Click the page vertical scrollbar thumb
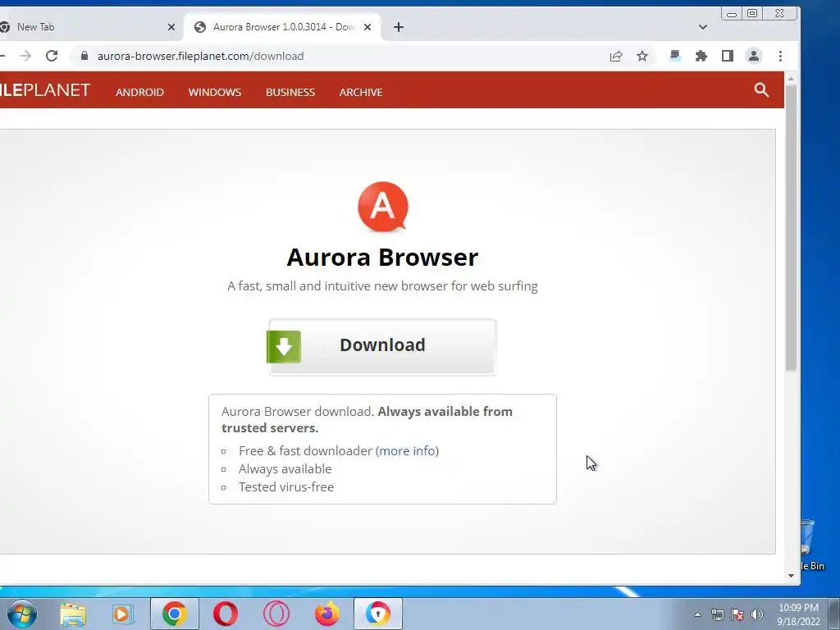This screenshot has height=630, width=840. (x=792, y=227)
